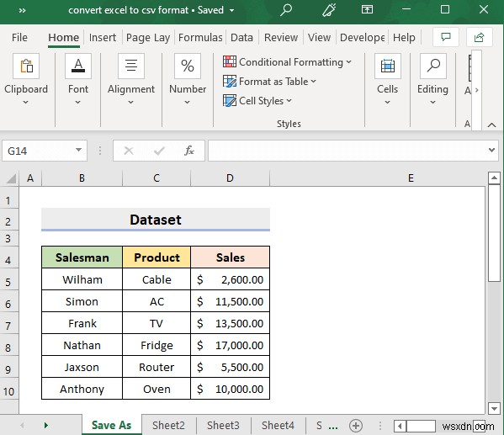This screenshot has height=435, width=504.
Task: Click the Comments speech bubble icon
Action: (x=446, y=37)
